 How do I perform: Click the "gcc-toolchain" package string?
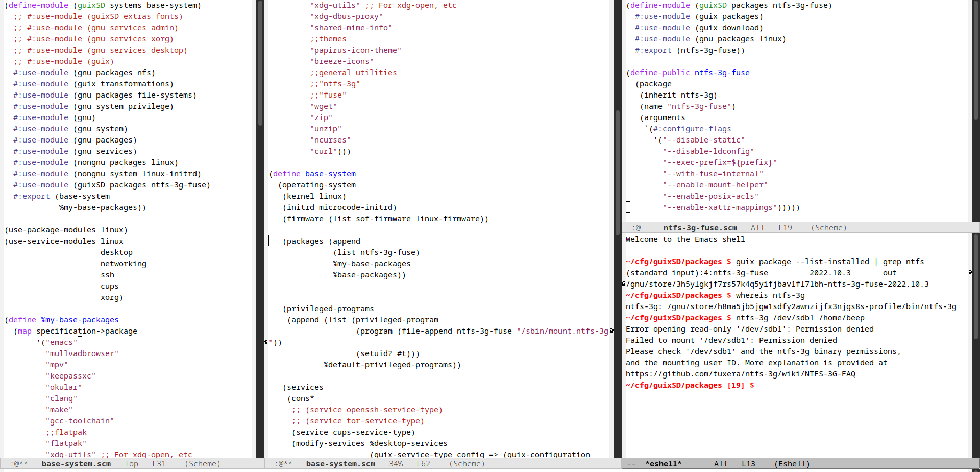point(80,421)
